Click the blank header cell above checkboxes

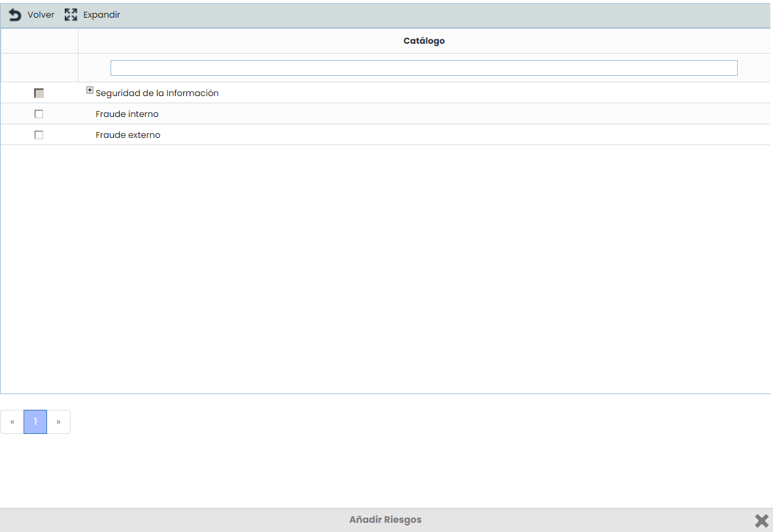pyautogui.click(x=39, y=41)
